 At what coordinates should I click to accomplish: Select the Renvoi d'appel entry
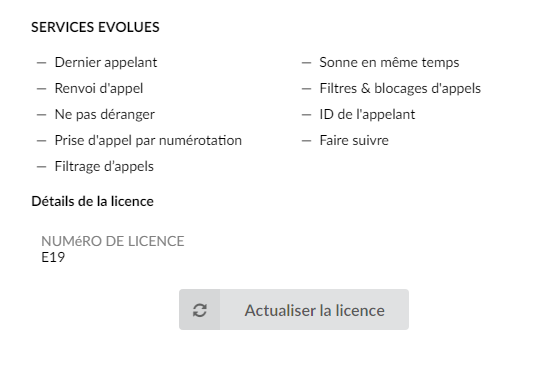tap(99, 88)
